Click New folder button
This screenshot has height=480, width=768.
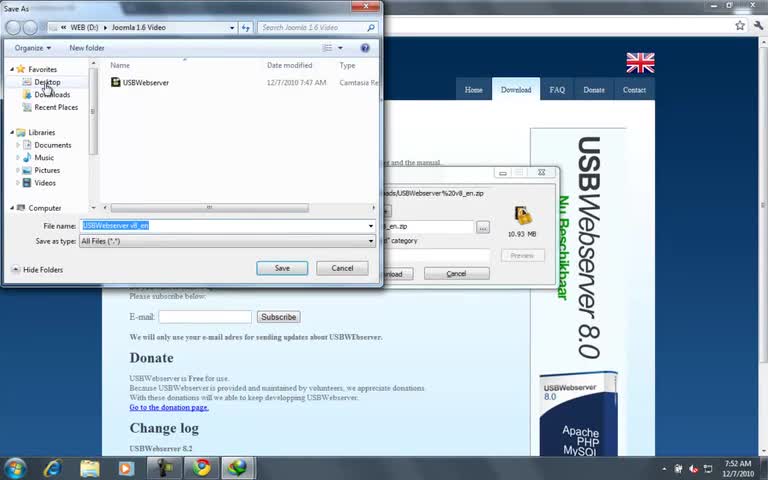point(87,48)
